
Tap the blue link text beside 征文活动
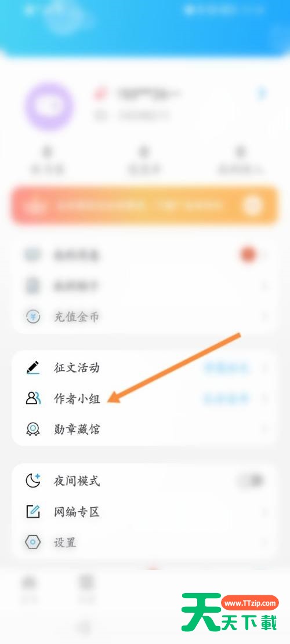pyautogui.click(x=226, y=368)
